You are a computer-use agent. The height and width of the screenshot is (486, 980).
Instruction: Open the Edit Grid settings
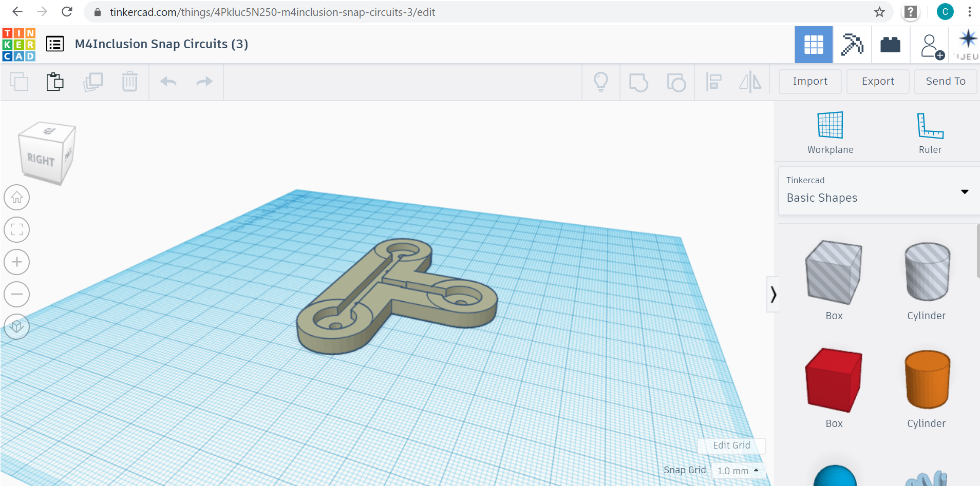coord(731,445)
